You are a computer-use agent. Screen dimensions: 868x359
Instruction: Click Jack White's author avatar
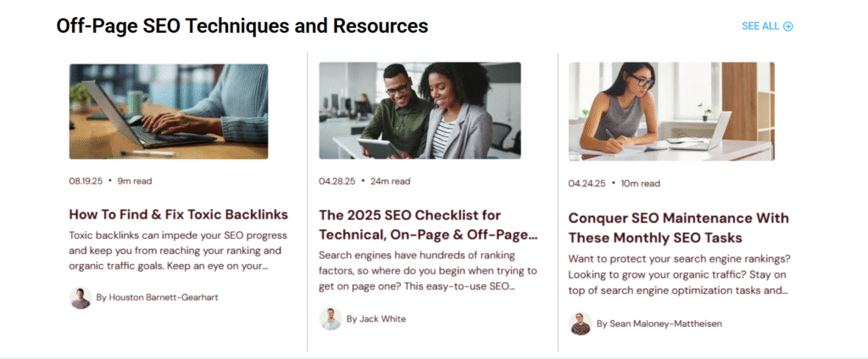tap(331, 319)
